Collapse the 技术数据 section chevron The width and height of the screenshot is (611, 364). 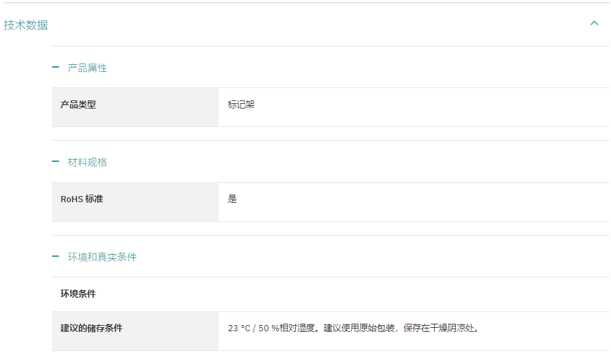tap(594, 23)
